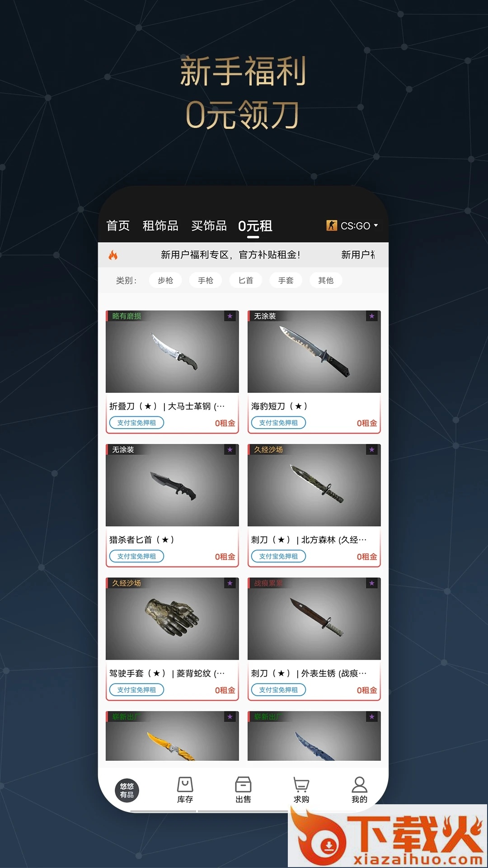The width and height of the screenshot is (488, 868).
Task: Click 0租金 on 驾驶手套 item
Action: tap(225, 690)
